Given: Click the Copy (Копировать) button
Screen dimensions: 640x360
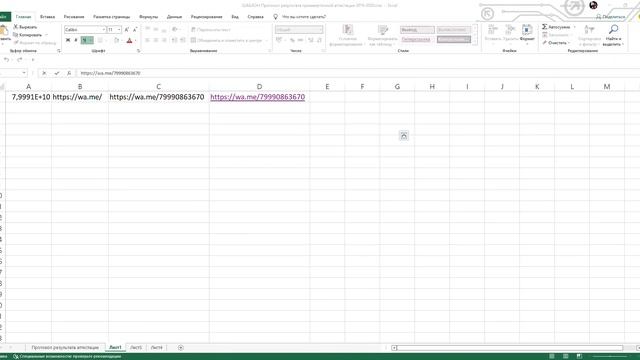Looking at the screenshot, I should (x=28, y=35).
